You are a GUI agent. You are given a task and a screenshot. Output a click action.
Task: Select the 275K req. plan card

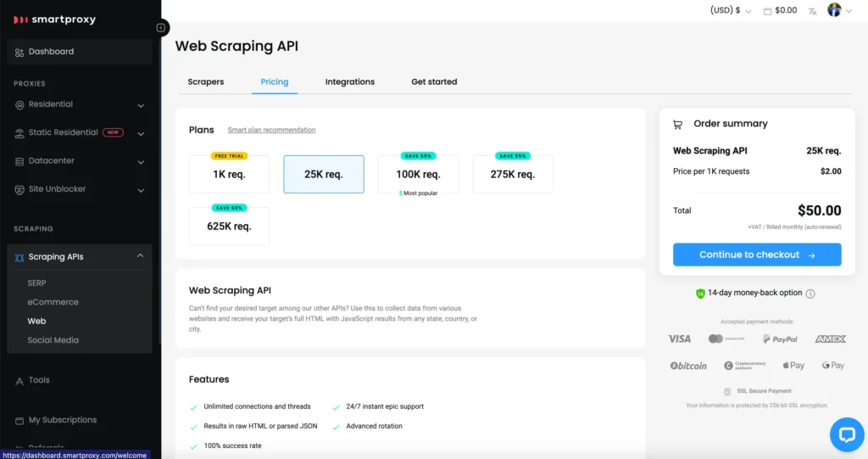click(512, 175)
